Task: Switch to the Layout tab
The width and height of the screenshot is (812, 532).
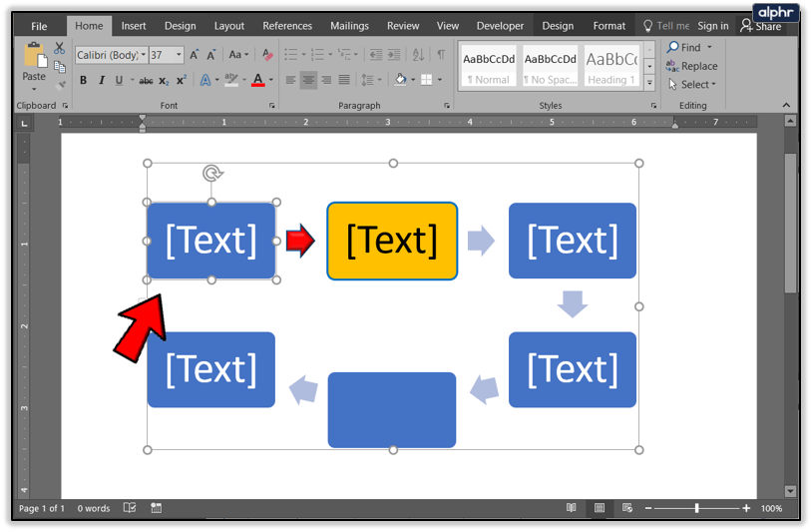Action: 228,26
